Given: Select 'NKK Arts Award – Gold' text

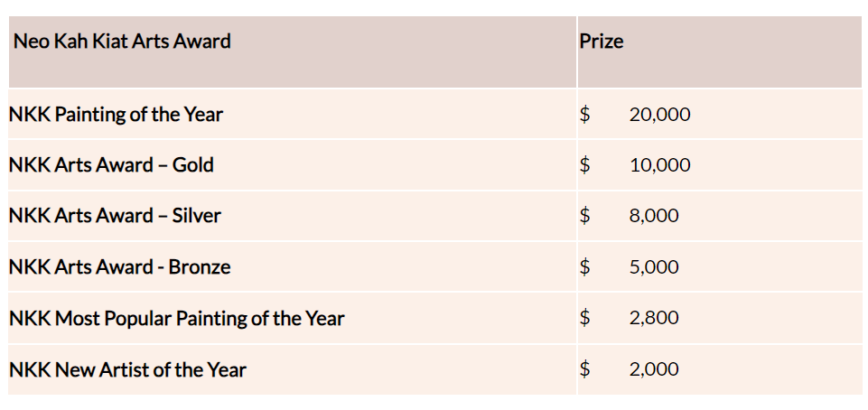Looking at the screenshot, I should point(111,165).
